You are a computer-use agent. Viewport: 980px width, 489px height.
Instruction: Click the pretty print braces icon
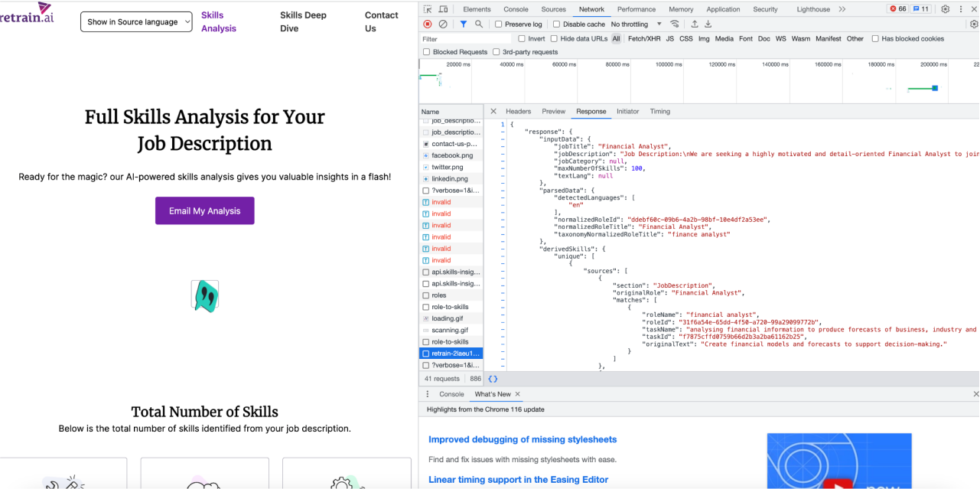tap(493, 379)
